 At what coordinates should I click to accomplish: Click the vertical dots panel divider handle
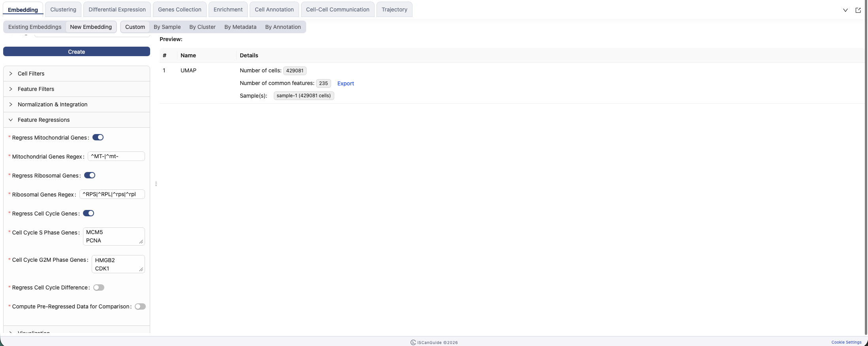coord(156,184)
